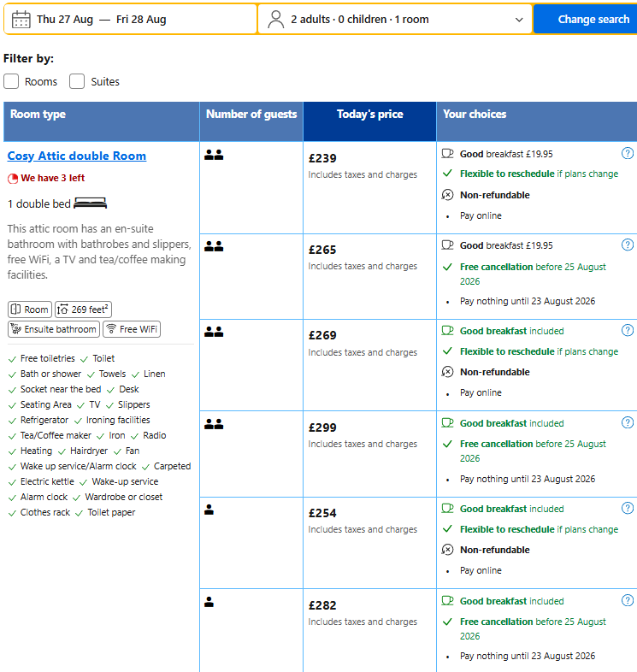The height and width of the screenshot is (672, 637).
Task: Click two-guests icon in the £265 row
Action: tap(214, 246)
